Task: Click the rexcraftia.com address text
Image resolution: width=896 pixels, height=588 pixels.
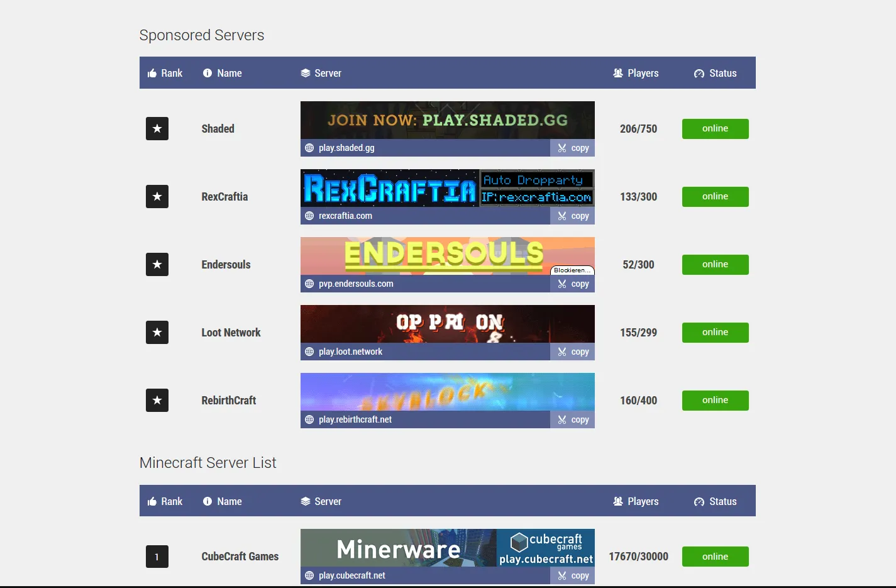Action: pyautogui.click(x=345, y=216)
